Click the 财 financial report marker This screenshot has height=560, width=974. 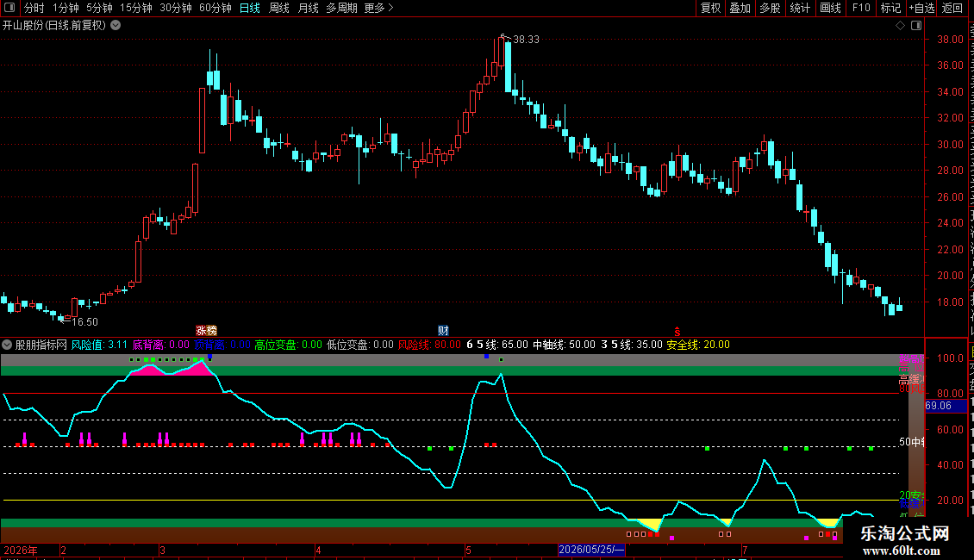443,330
